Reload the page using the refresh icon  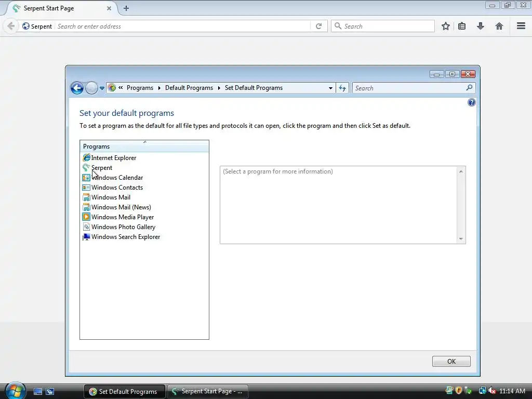pos(318,26)
